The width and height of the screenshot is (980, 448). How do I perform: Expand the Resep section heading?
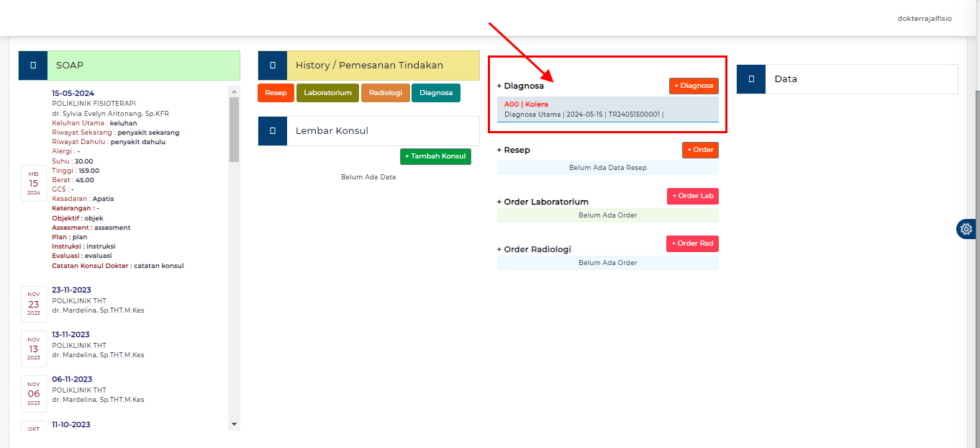click(x=513, y=150)
